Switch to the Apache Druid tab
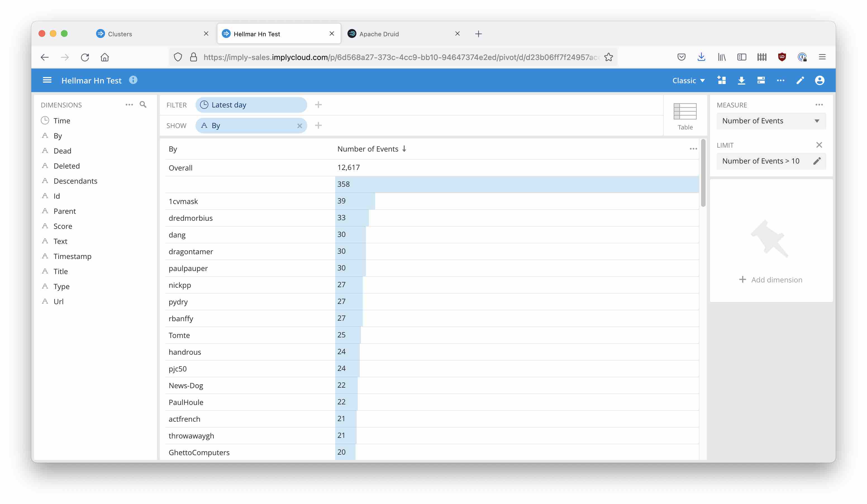Viewport: 867px width, 504px height. (x=378, y=34)
